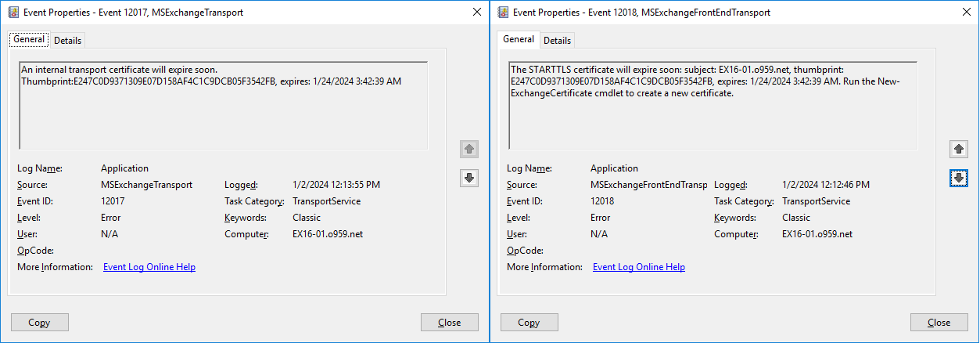This screenshot has width=980, height=343.
Task: Click the Event ID value 12017
Action: (x=113, y=201)
